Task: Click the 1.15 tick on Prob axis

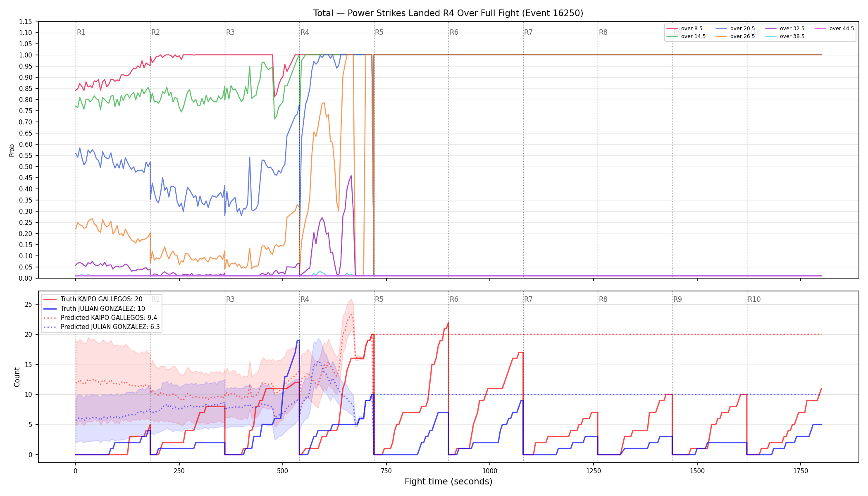Action: coord(26,21)
